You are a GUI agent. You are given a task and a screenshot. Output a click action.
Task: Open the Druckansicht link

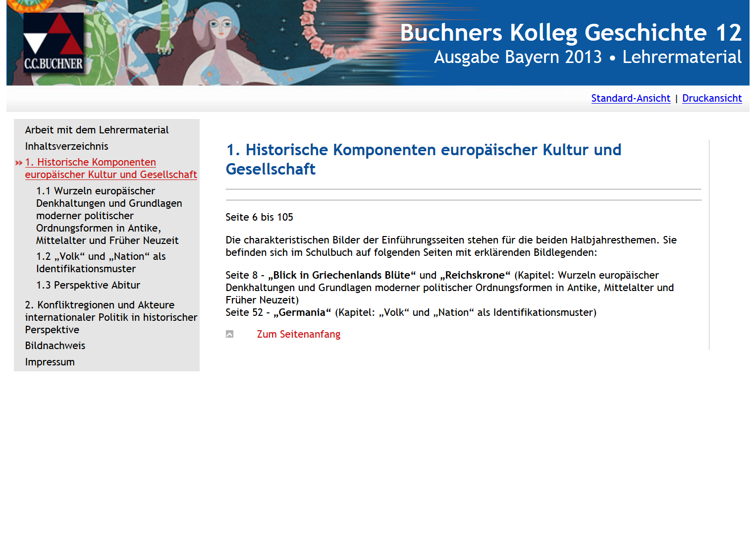click(712, 98)
